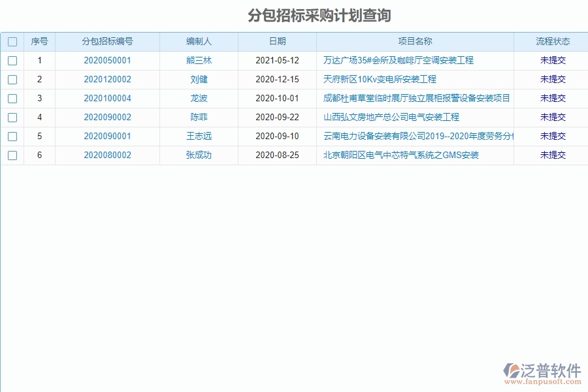The height and width of the screenshot is (392, 588).
Task: Check the checkbox for row 3
Action: coord(12,98)
